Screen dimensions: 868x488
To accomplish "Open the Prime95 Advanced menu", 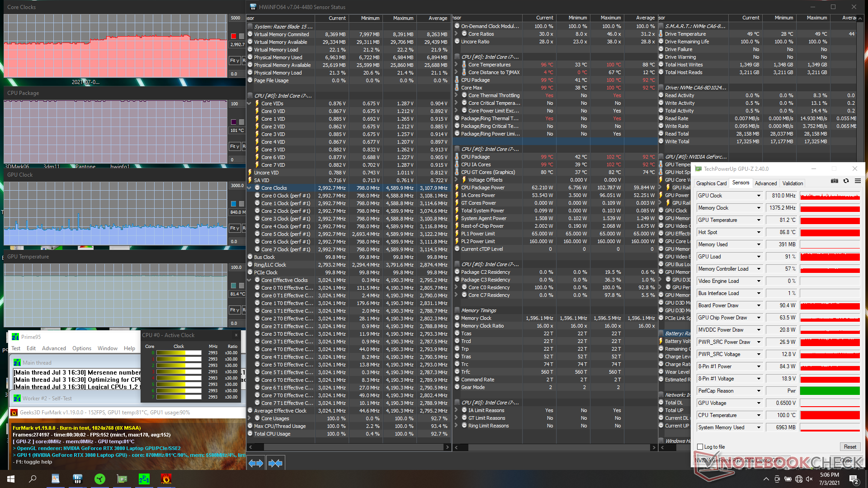I will pos(54,348).
